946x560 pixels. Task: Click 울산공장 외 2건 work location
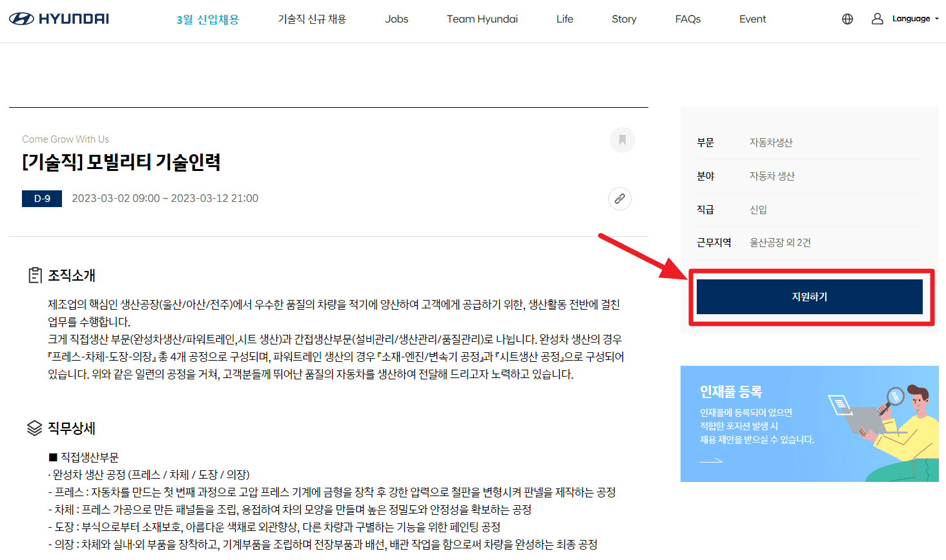[780, 243]
